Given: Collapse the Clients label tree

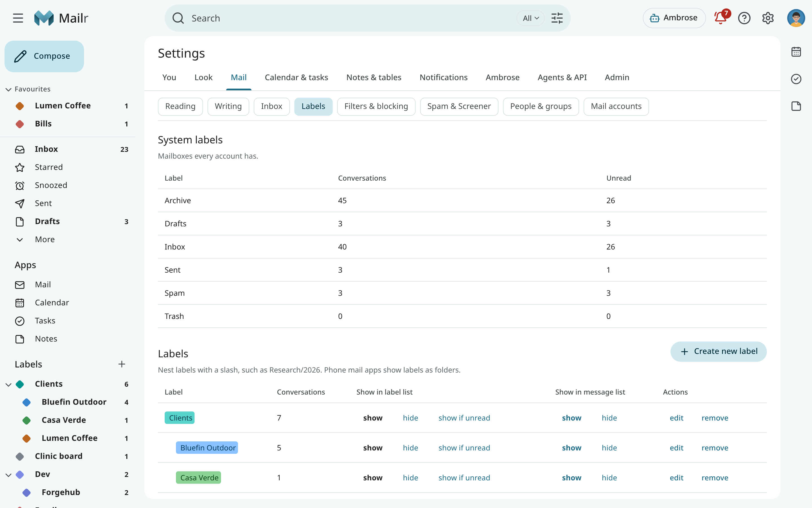Looking at the screenshot, I should pyautogui.click(x=9, y=384).
